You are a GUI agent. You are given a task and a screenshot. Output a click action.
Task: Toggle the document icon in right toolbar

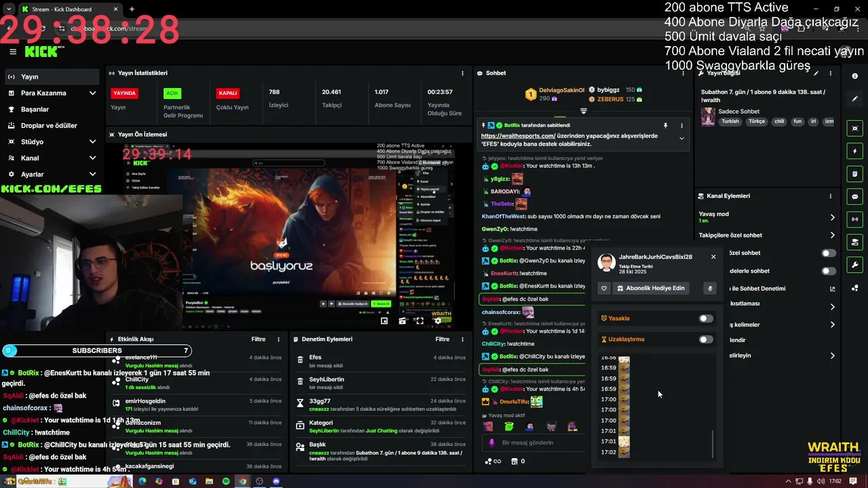coord(855,174)
